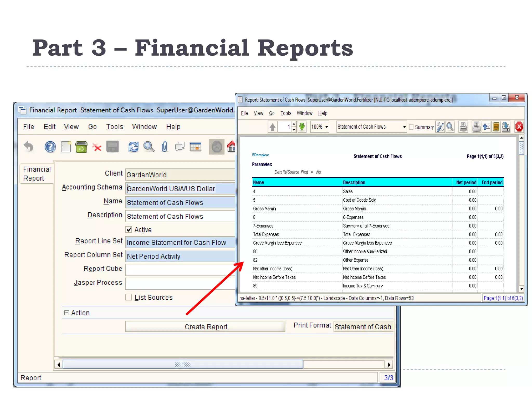The width and height of the screenshot is (532, 399).
Task: Click the Undo arrow in Financial Report toolbar
Action: coord(29,147)
